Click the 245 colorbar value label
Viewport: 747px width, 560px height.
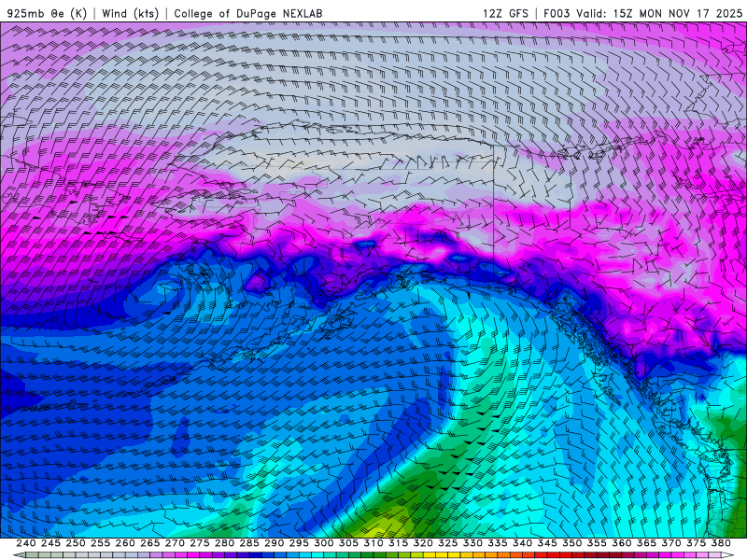click(x=50, y=543)
